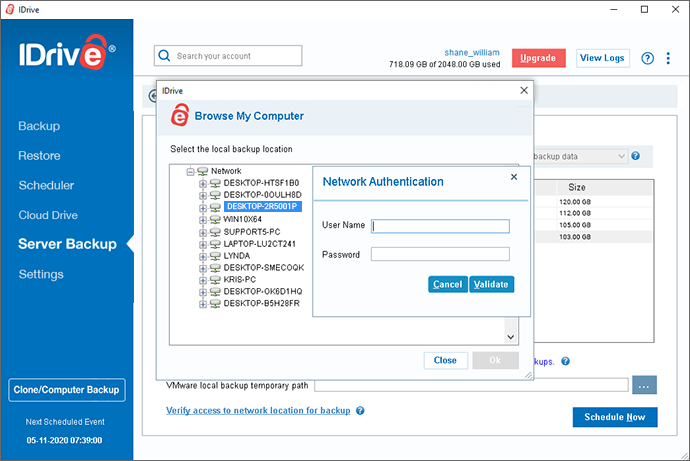
Task: Click the Size column header
Action: coord(604,187)
